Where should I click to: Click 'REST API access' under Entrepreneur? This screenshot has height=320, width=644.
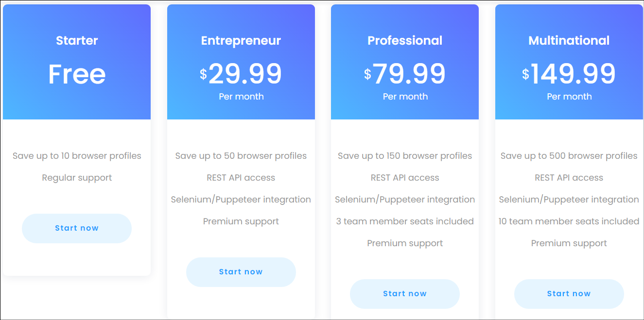coord(241,178)
